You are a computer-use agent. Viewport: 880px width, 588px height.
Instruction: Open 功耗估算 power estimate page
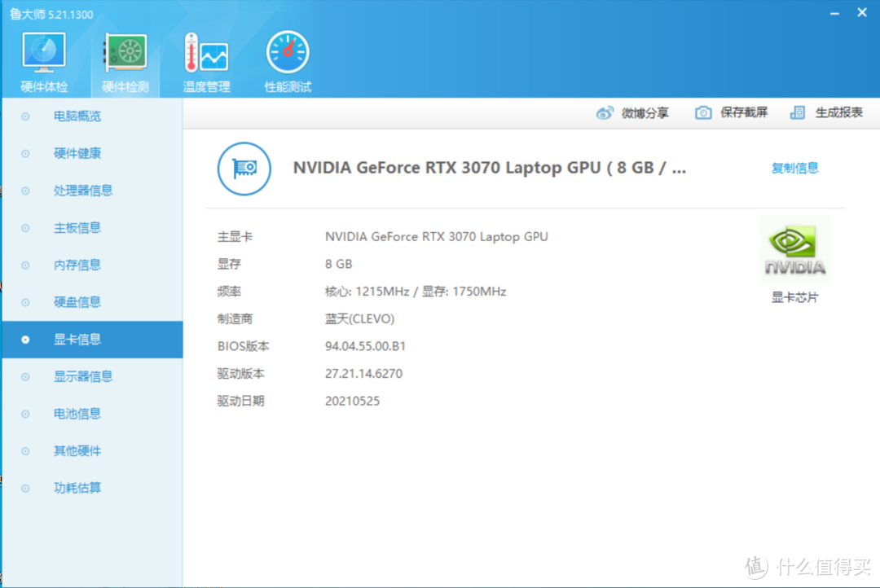(77, 488)
